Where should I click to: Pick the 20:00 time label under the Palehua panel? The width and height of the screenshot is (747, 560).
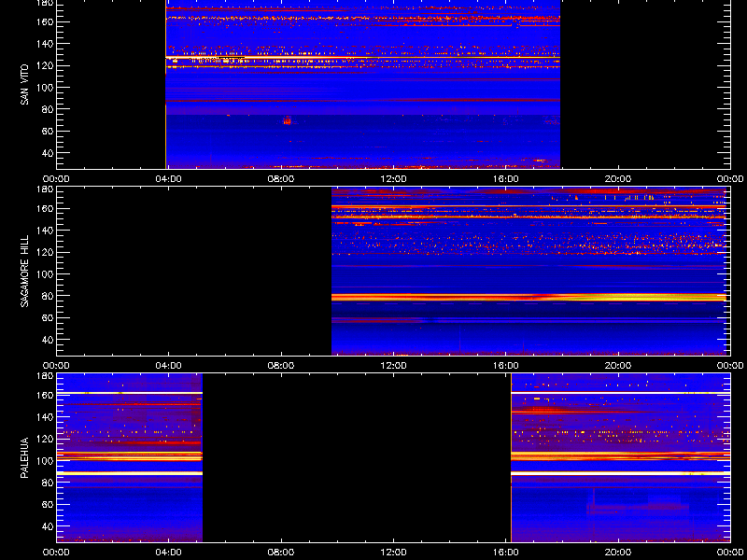click(x=618, y=553)
